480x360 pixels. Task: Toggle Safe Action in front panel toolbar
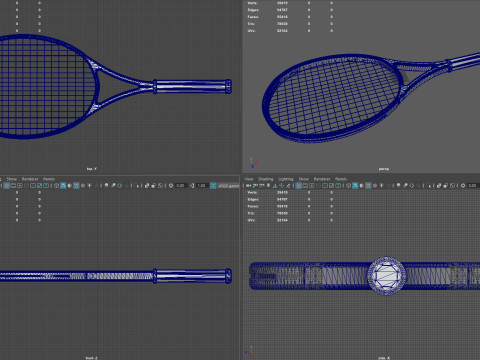(x=39, y=186)
